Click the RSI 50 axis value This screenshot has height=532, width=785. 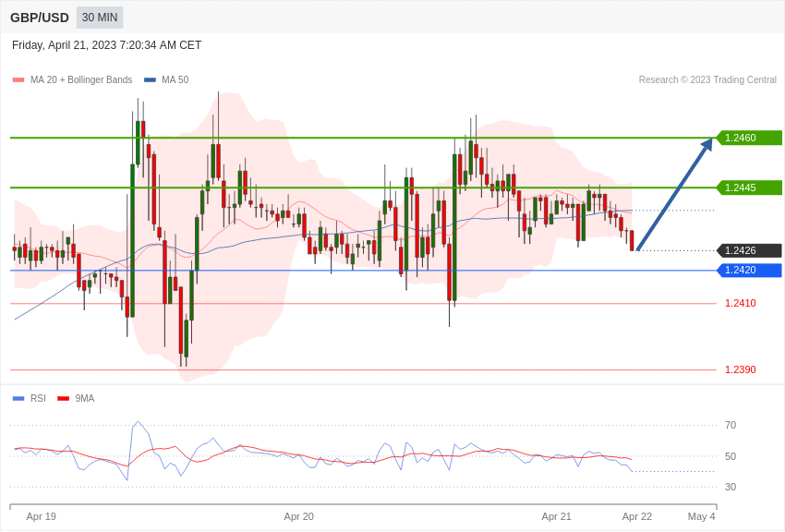click(x=731, y=456)
